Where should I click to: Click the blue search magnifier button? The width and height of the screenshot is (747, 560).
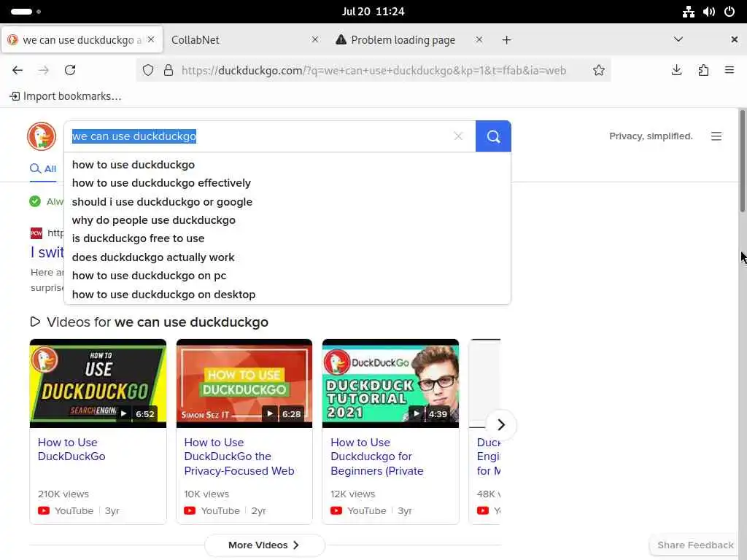point(493,136)
